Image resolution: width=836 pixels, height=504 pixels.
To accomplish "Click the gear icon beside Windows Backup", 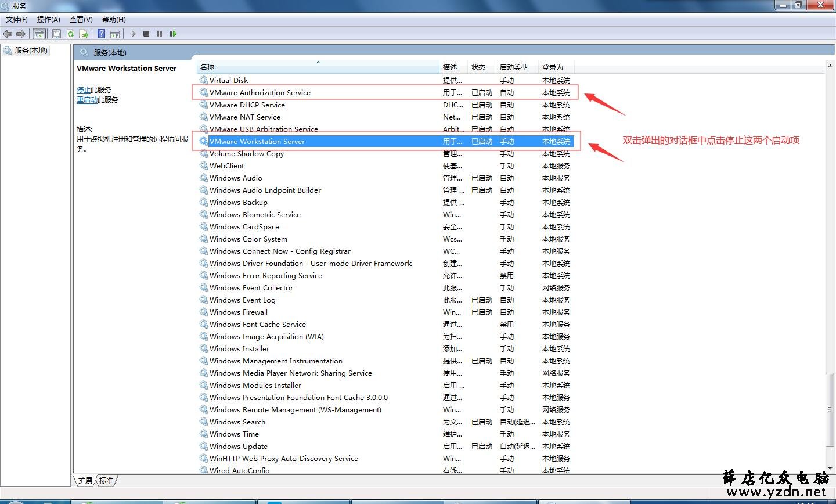I will [x=204, y=202].
